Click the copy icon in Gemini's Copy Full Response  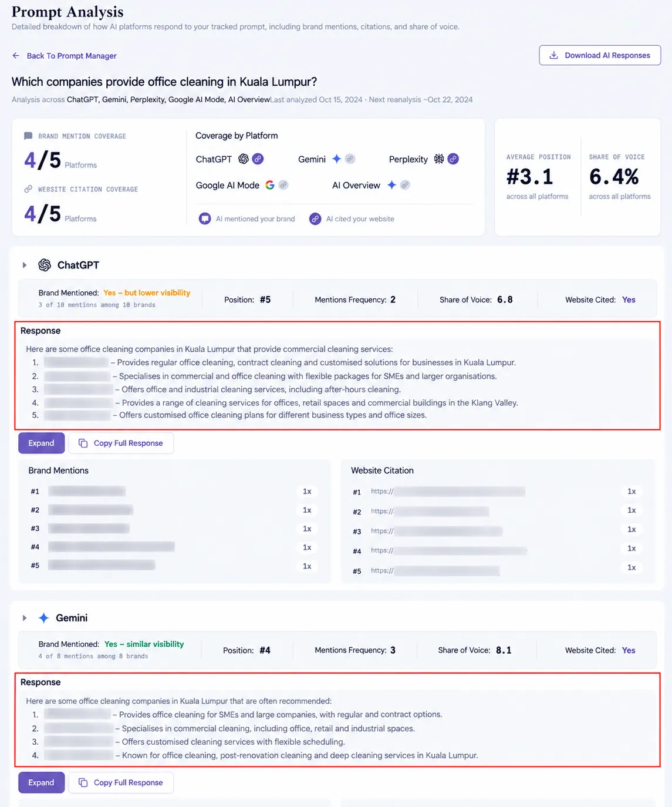pyautogui.click(x=83, y=782)
